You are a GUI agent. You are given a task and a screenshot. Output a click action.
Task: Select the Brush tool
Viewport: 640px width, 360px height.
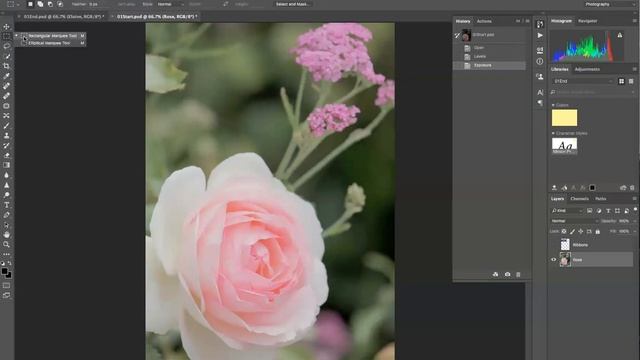coord(6,126)
